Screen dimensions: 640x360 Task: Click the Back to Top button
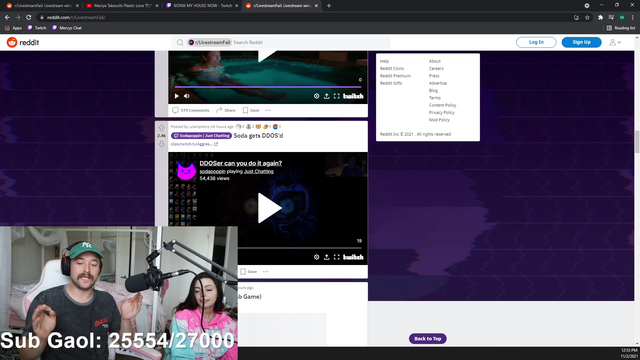pos(428,338)
